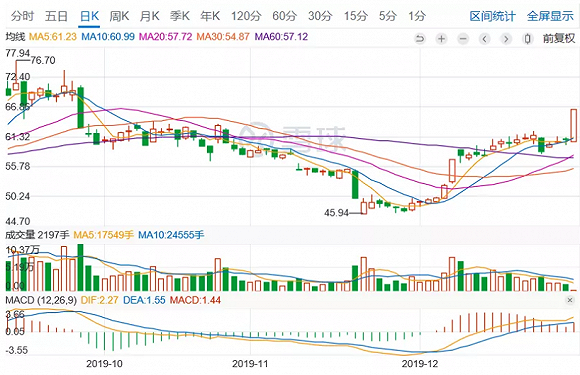Select the 月K monthly chart tab
Viewport: 580px width, 375px height.
149,16
